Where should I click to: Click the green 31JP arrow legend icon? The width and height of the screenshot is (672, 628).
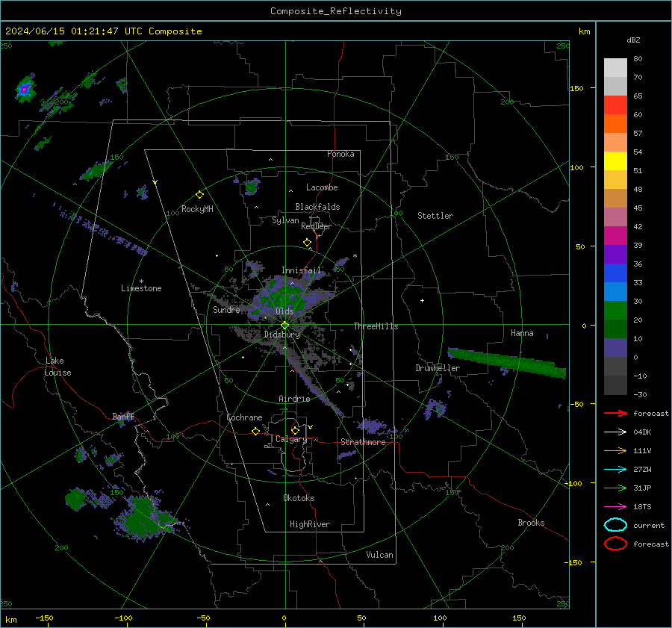(615, 488)
